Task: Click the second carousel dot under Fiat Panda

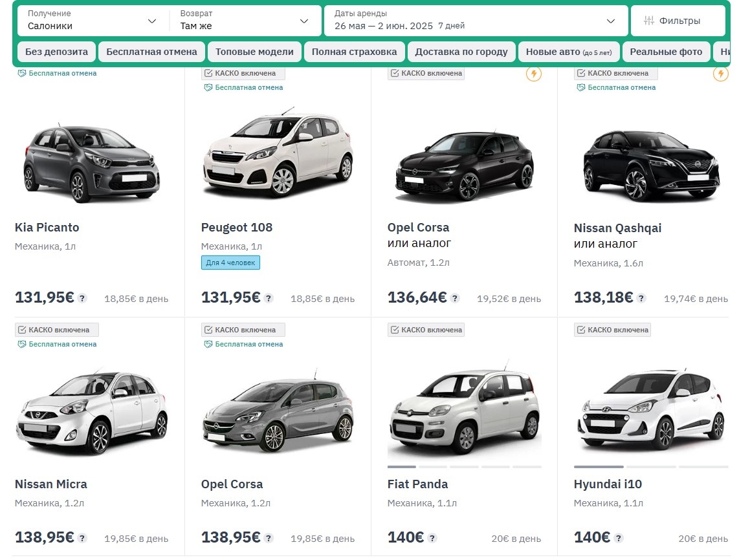Action: [432, 466]
